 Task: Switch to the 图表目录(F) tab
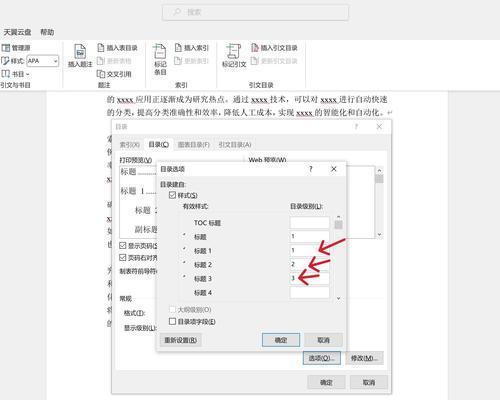point(194,145)
